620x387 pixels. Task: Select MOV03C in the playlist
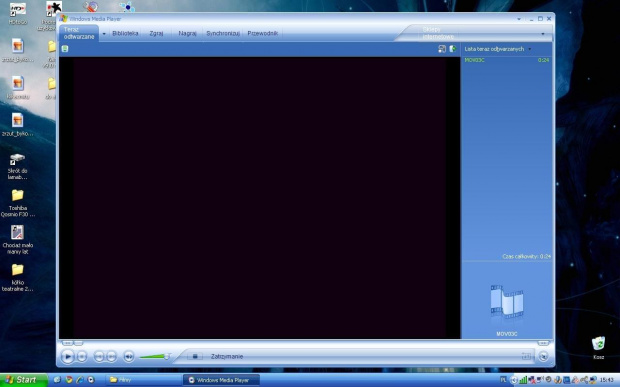(507, 60)
